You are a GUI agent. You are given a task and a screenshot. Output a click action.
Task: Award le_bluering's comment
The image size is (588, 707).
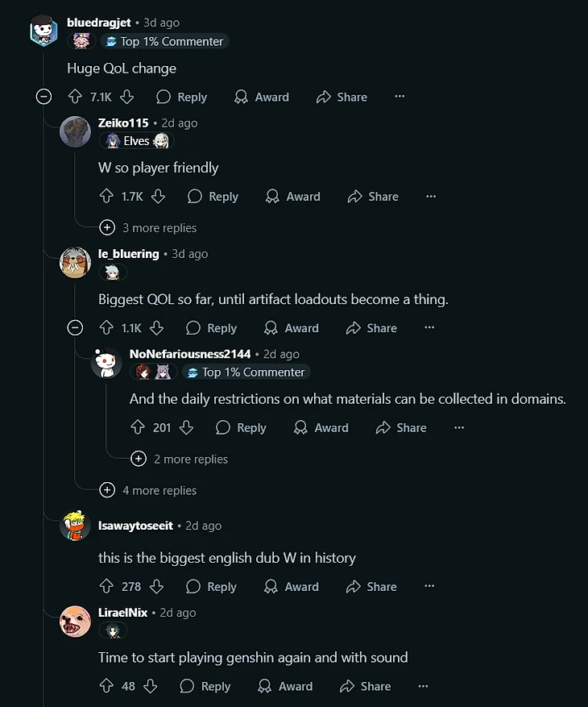click(292, 328)
